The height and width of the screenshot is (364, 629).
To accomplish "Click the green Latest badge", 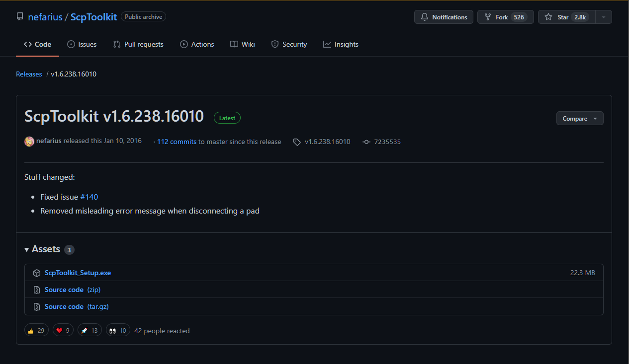I will (227, 118).
